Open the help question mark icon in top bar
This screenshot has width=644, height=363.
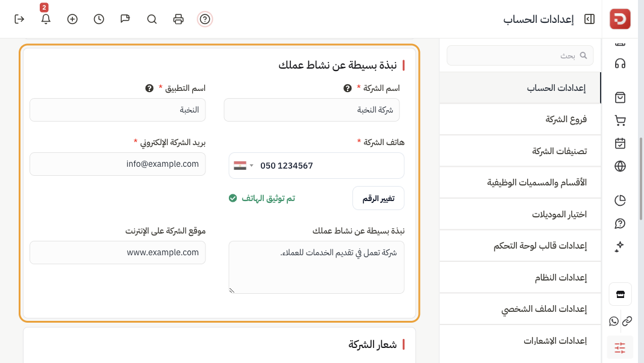[x=205, y=19]
